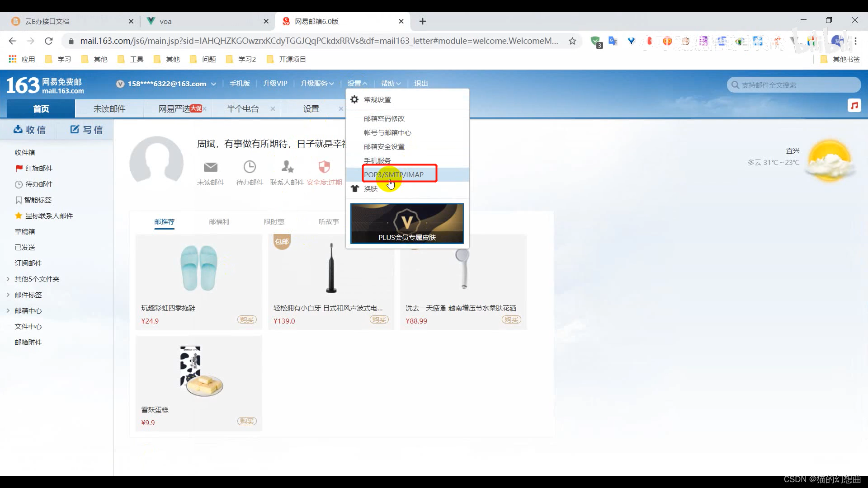Bookmark page with star icon
Image resolution: width=868 pixels, height=488 pixels.
(572, 41)
